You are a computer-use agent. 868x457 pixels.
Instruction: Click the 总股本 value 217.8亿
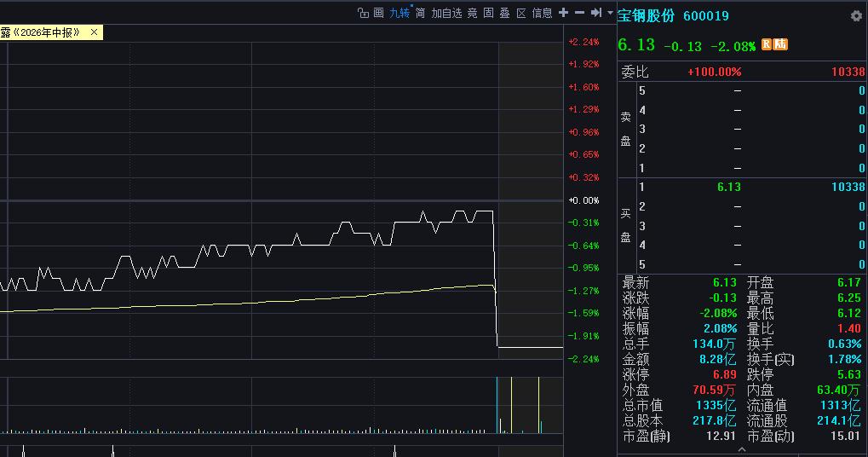pyautogui.click(x=714, y=420)
